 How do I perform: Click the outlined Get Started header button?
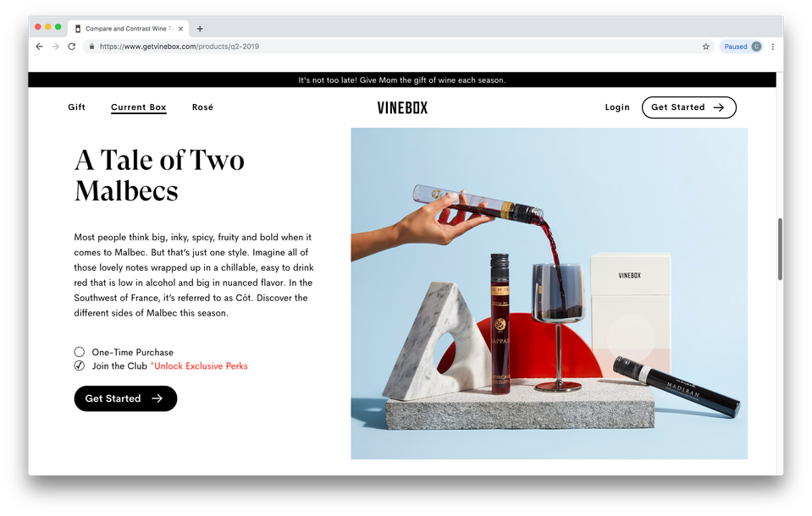tap(688, 107)
